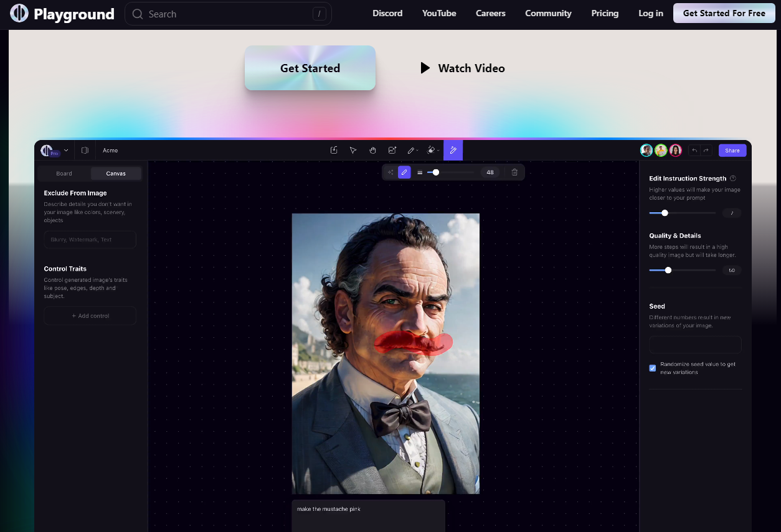
Task: Open the YouTube navigation link
Action: (x=439, y=13)
